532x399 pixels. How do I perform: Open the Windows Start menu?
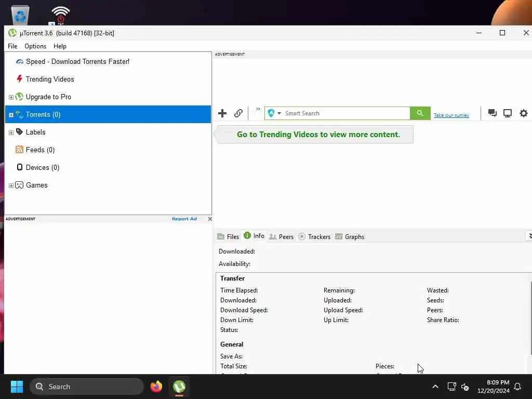[17, 387]
